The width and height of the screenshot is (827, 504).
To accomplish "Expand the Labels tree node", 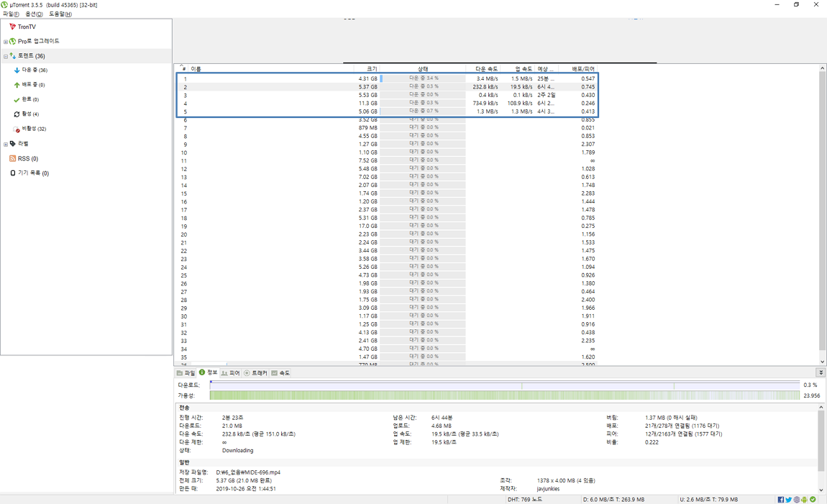I will pyautogui.click(x=6, y=145).
